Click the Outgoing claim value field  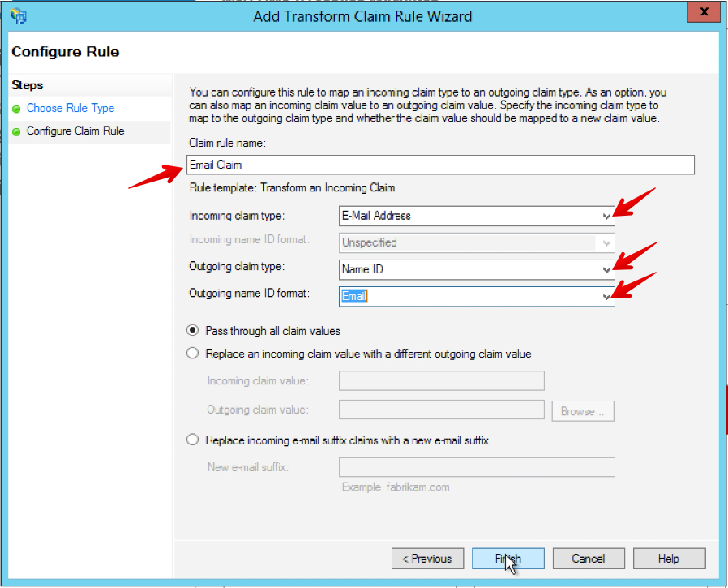[441, 410]
